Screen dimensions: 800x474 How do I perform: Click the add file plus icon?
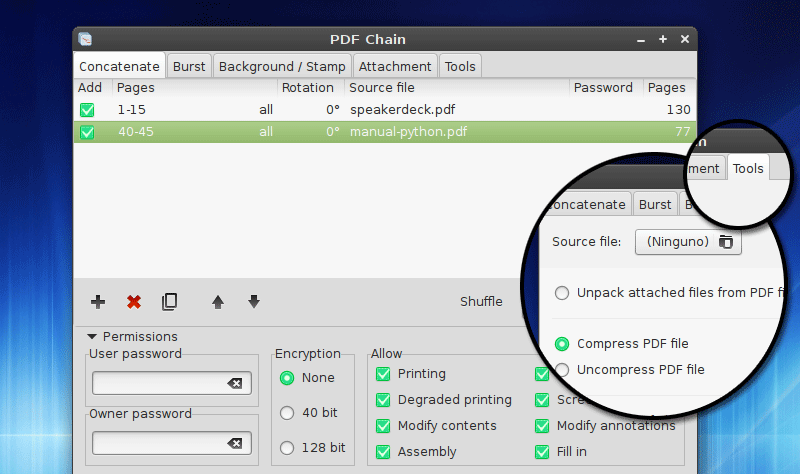click(x=98, y=302)
